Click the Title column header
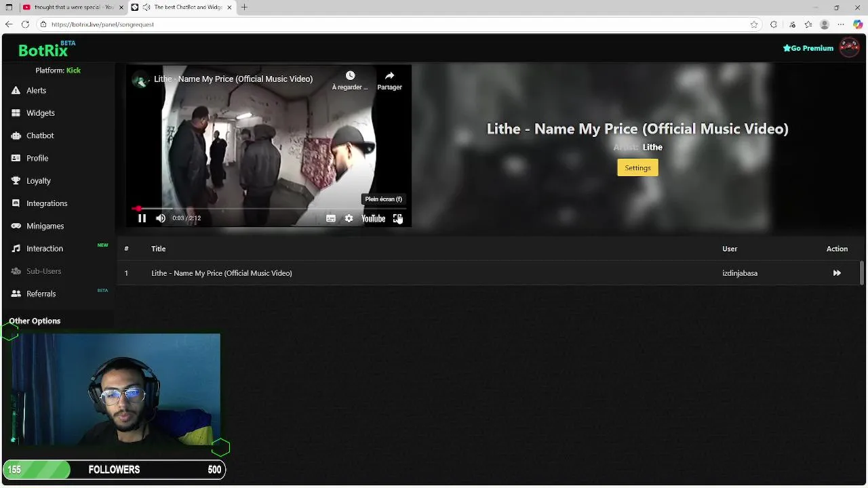The image size is (868, 488). (x=158, y=249)
